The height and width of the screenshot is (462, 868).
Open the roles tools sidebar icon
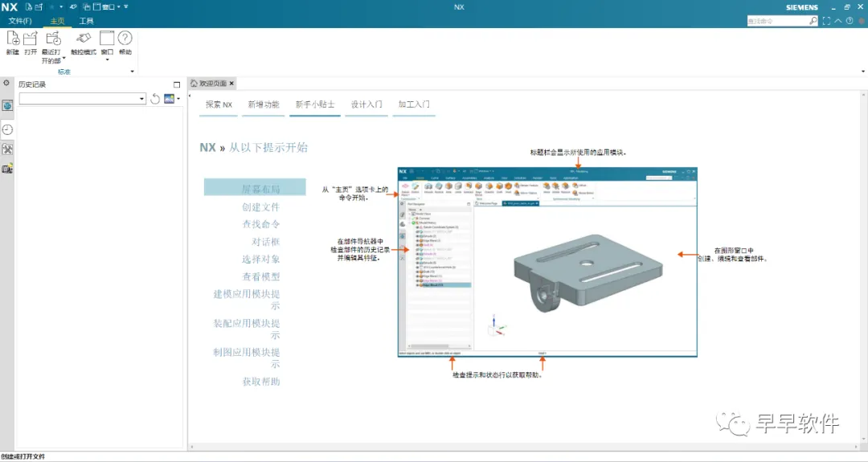tap(7, 149)
